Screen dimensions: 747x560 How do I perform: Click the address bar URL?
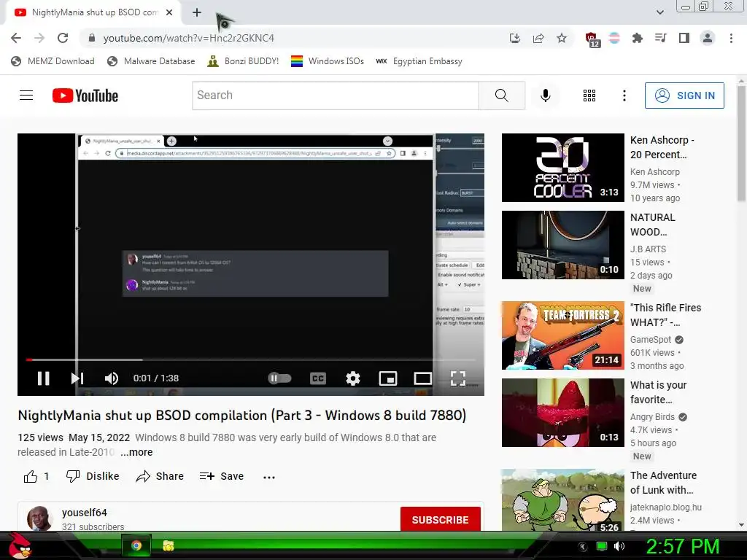click(x=189, y=38)
